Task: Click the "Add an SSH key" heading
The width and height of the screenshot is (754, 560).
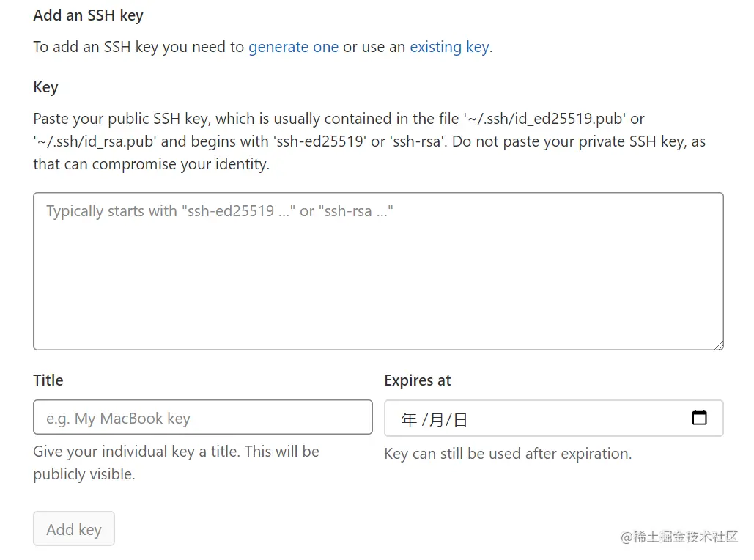Action: coord(89,15)
